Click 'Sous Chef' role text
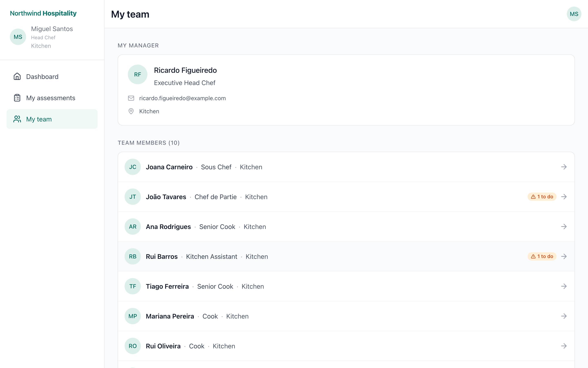This screenshot has width=588, height=368. pos(216,167)
